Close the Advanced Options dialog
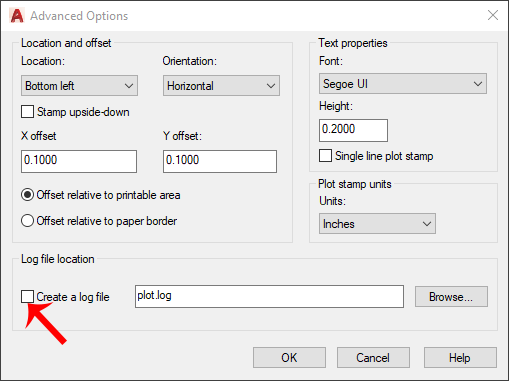Image resolution: width=509 pixels, height=381 pixels. click(493, 15)
